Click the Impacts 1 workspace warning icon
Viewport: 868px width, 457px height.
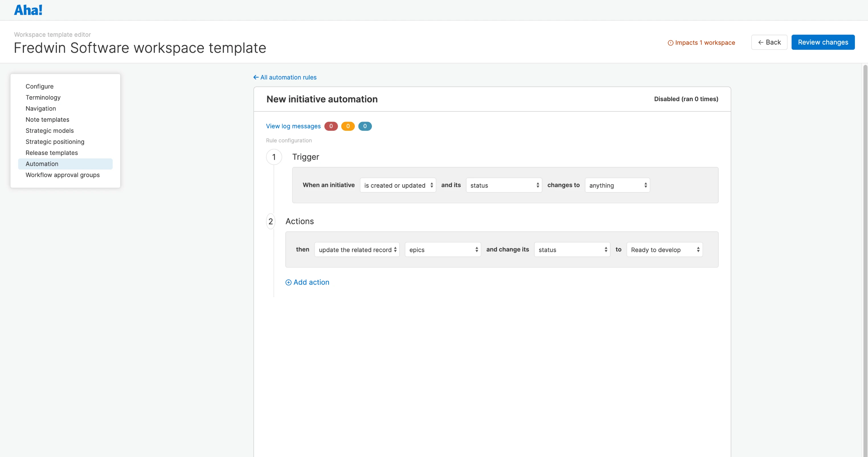670,43
